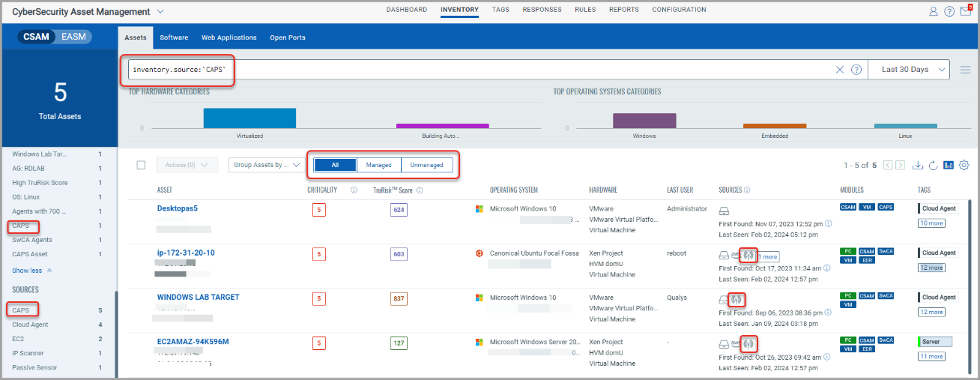Open the Desktopas5 asset link
980x380 pixels.
click(x=178, y=208)
